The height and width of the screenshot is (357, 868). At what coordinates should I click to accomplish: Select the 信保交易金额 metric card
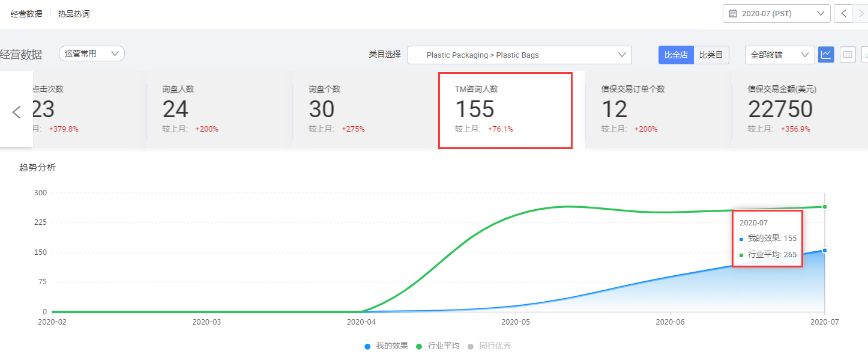(797, 110)
